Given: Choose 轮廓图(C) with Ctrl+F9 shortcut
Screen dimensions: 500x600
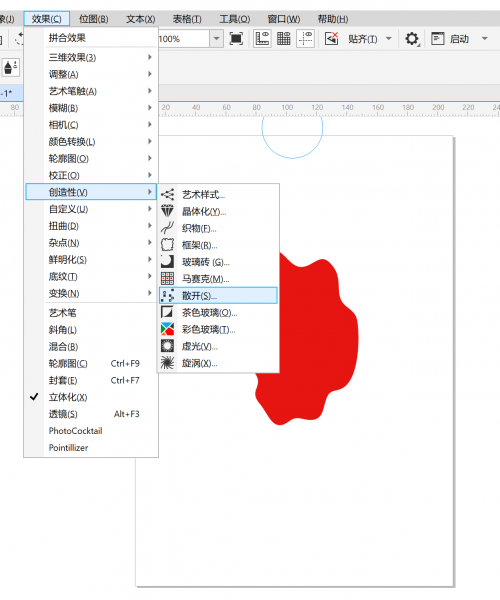Looking at the screenshot, I should click(x=91, y=363).
